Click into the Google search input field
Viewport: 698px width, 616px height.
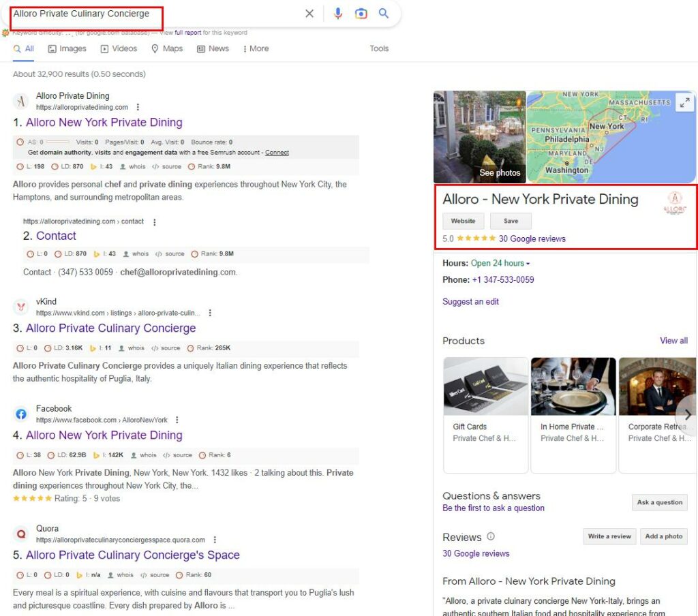[x=157, y=14]
